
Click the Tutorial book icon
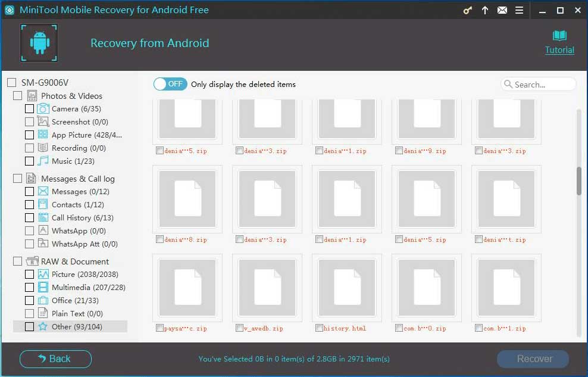click(559, 35)
